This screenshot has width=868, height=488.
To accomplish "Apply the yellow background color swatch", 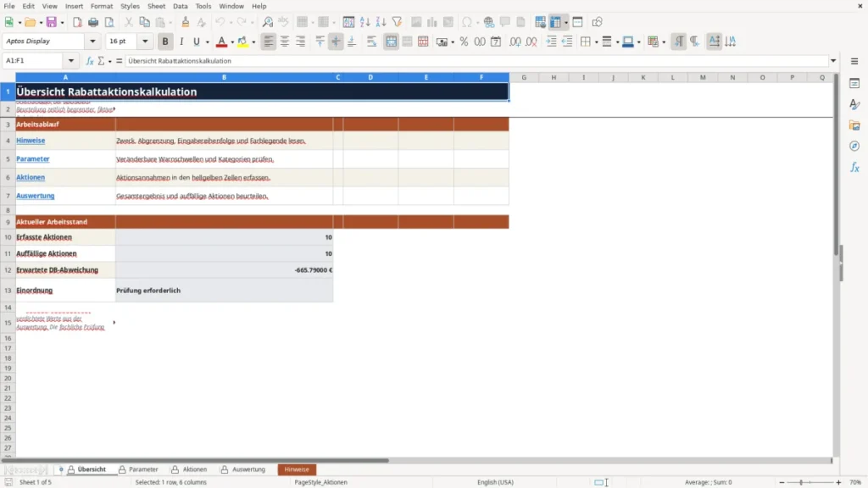I will point(242,42).
